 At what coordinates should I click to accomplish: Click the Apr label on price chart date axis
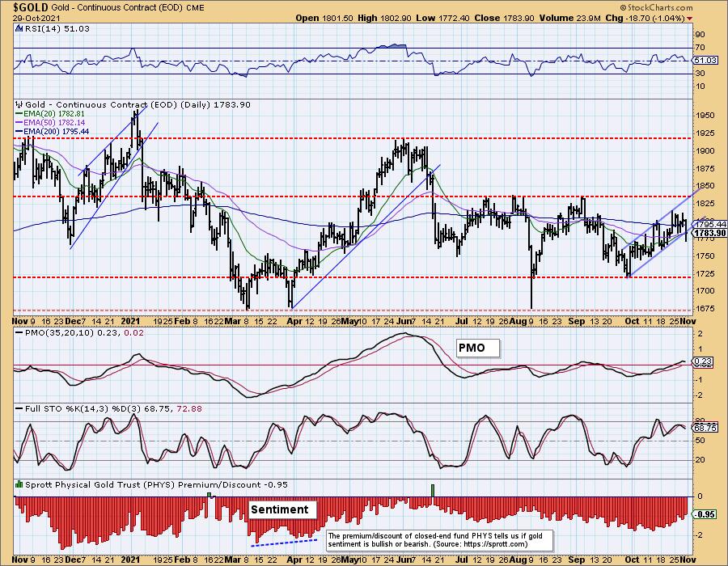294,321
